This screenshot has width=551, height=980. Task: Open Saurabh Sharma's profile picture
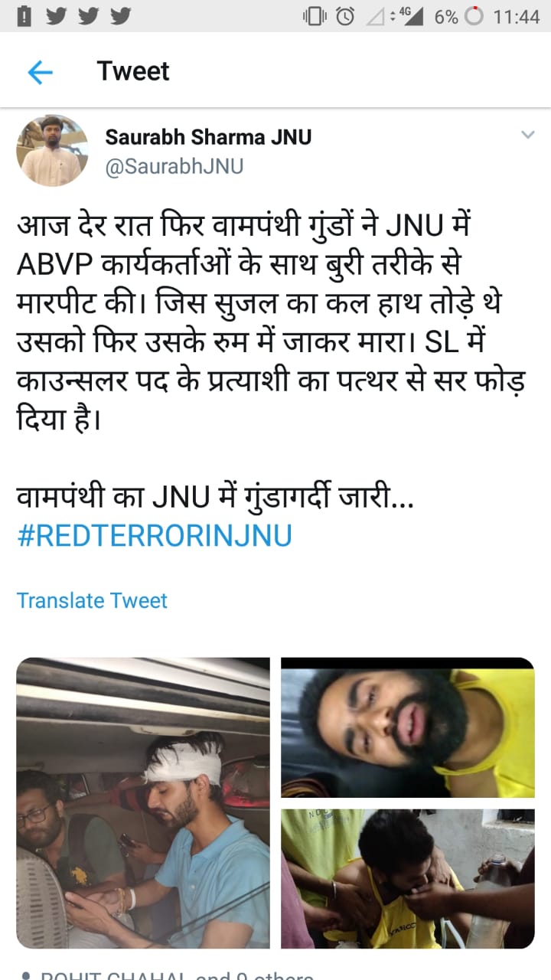click(x=52, y=151)
